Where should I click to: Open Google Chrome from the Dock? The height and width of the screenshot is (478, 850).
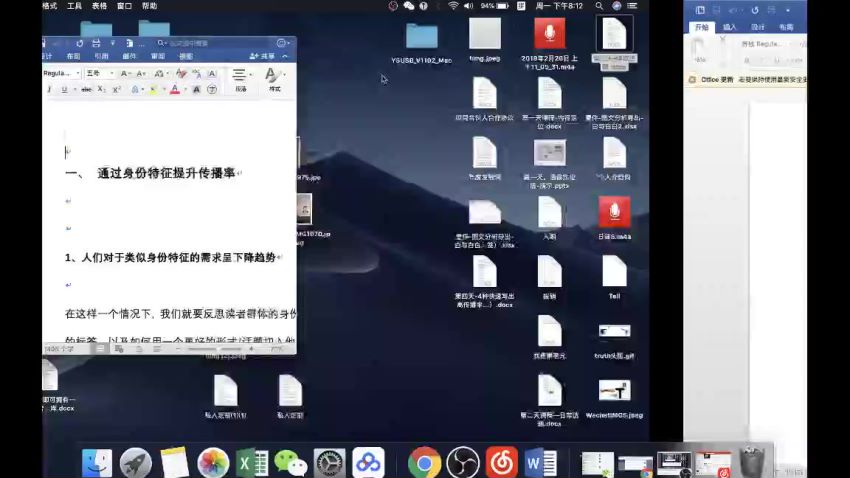point(424,462)
